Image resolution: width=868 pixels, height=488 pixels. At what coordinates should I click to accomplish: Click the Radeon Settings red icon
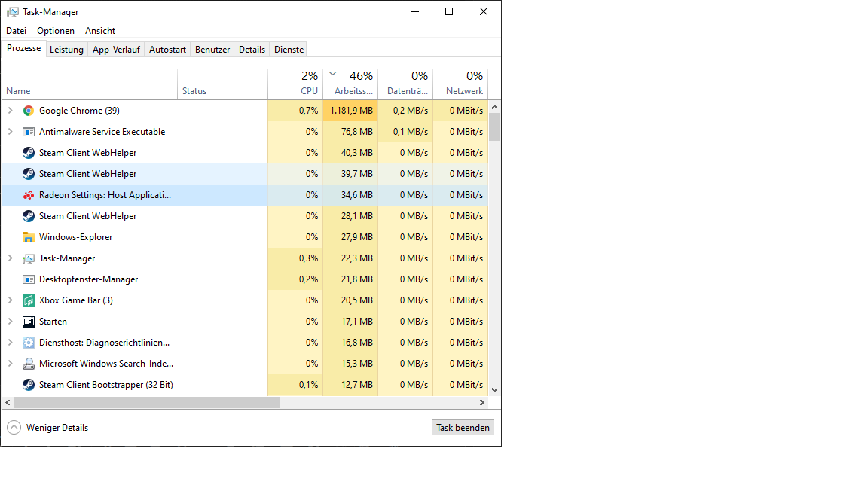(28, 195)
